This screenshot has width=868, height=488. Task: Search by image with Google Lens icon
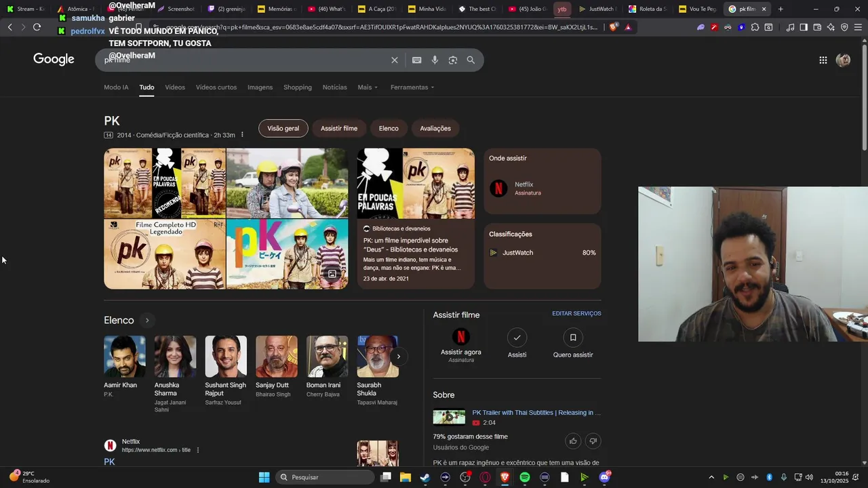[x=453, y=60]
